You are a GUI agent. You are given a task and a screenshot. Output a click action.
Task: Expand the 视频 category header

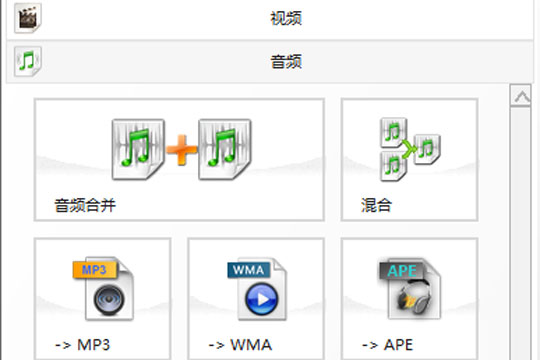270,19
